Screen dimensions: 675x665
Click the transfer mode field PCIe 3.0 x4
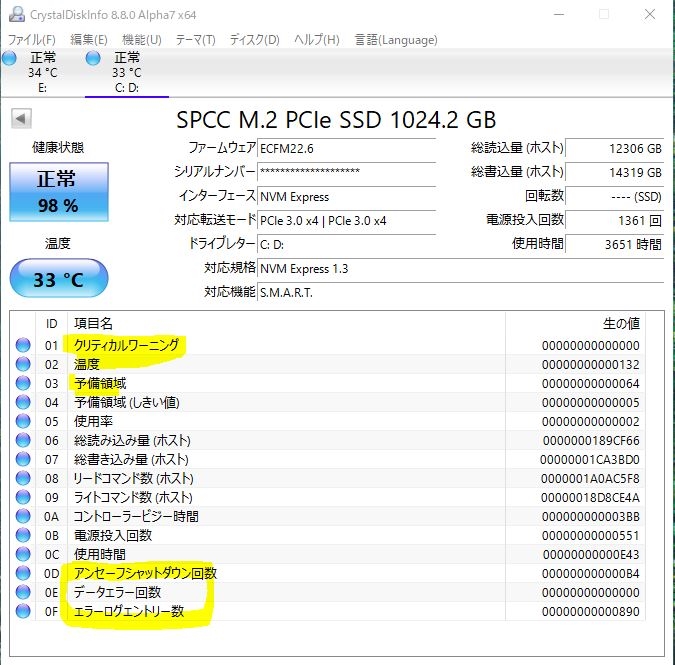pos(347,220)
